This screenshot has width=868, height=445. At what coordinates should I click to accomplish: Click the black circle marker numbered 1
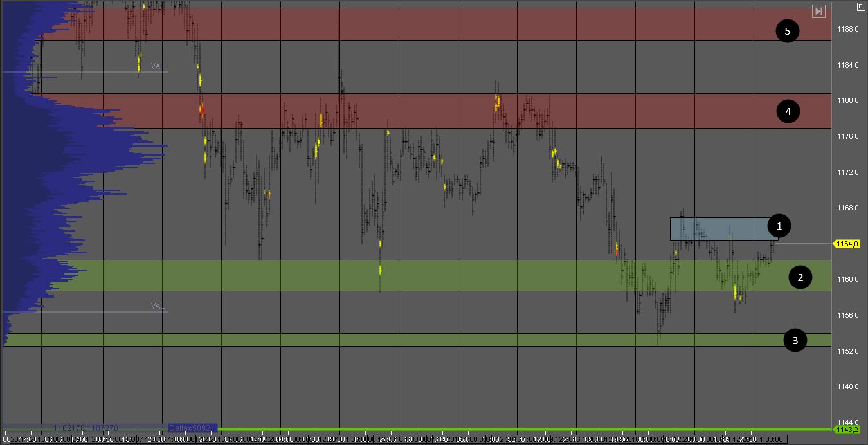tap(779, 226)
